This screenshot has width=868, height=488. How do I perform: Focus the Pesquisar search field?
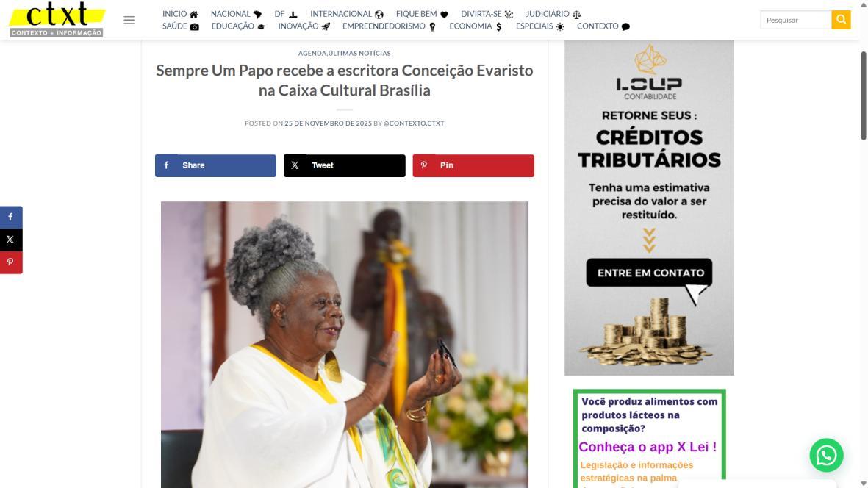pyautogui.click(x=795, y=20)
